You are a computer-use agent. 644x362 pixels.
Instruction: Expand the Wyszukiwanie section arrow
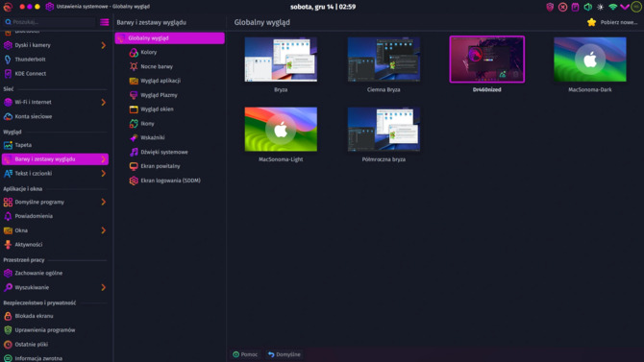pos(104,287)
